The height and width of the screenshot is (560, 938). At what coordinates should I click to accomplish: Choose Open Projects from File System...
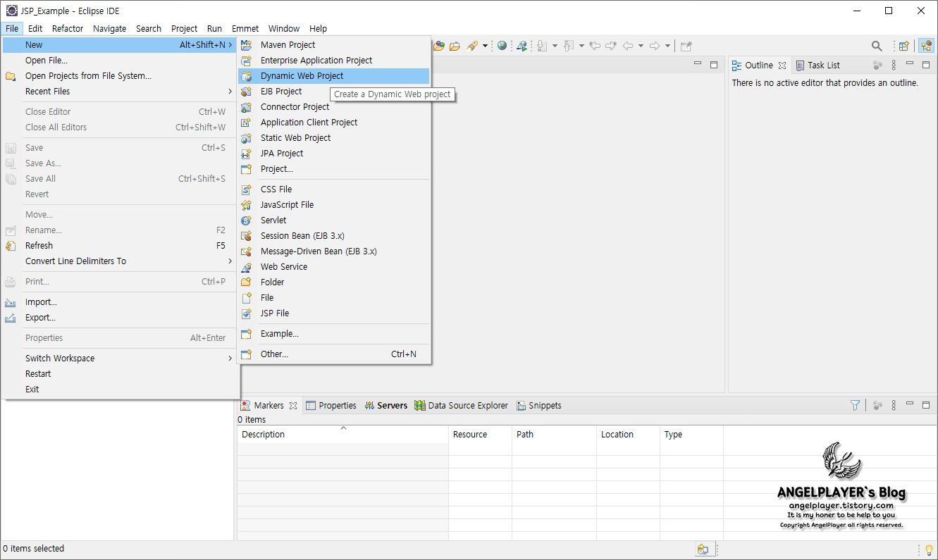coord(120,76)
